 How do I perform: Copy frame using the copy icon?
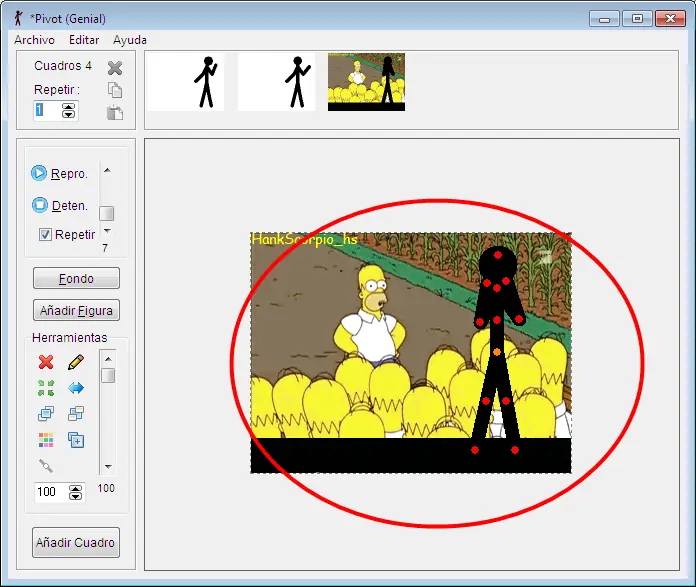(115, 90)
